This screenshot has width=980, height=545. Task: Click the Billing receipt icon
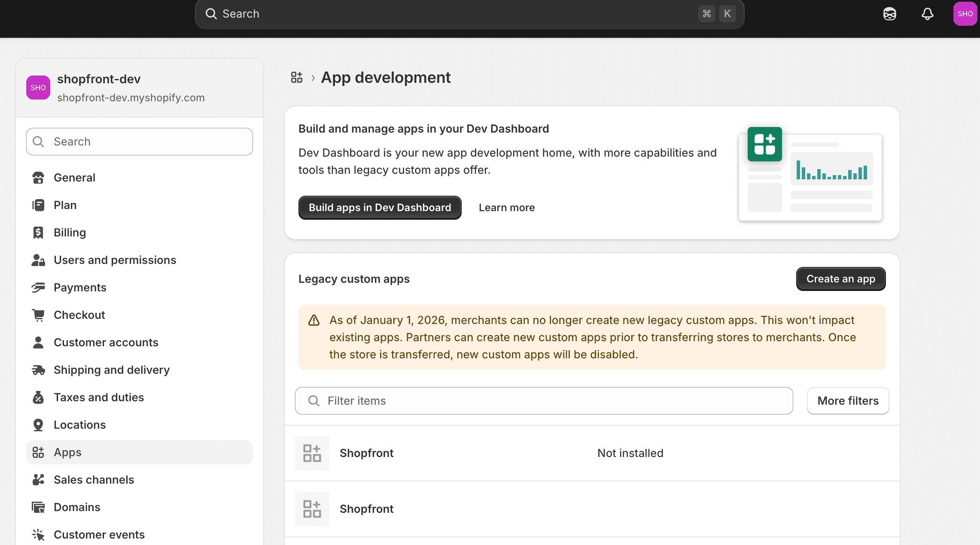tap(38, 233)
